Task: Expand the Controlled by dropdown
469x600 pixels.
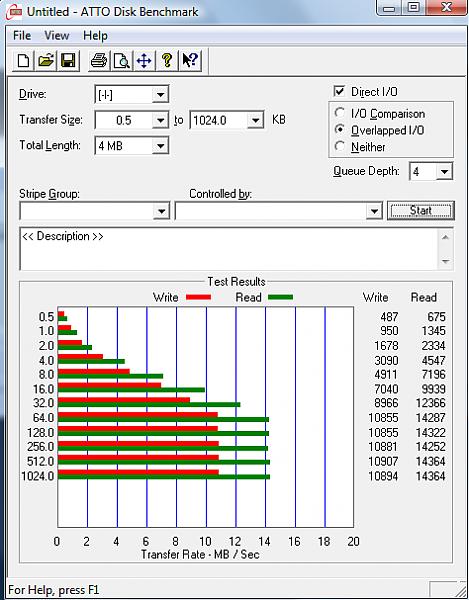Action: pyautogui.click(x=374, y=211)
